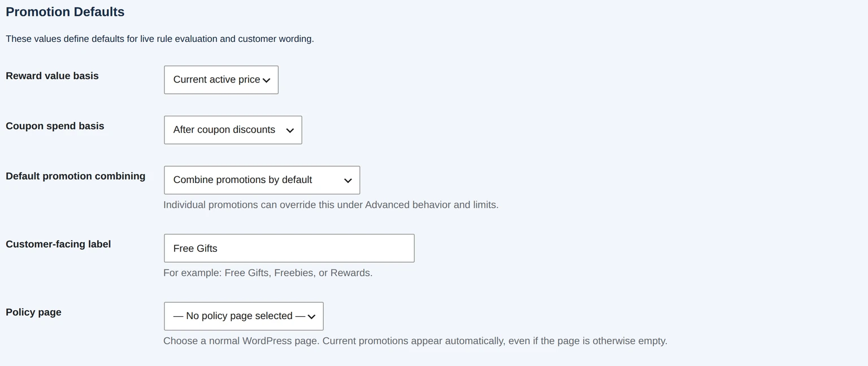868x366 pixels.
Task: Click the 'For example: Free Gifts' hint text
Action: [x=268, y=273]
